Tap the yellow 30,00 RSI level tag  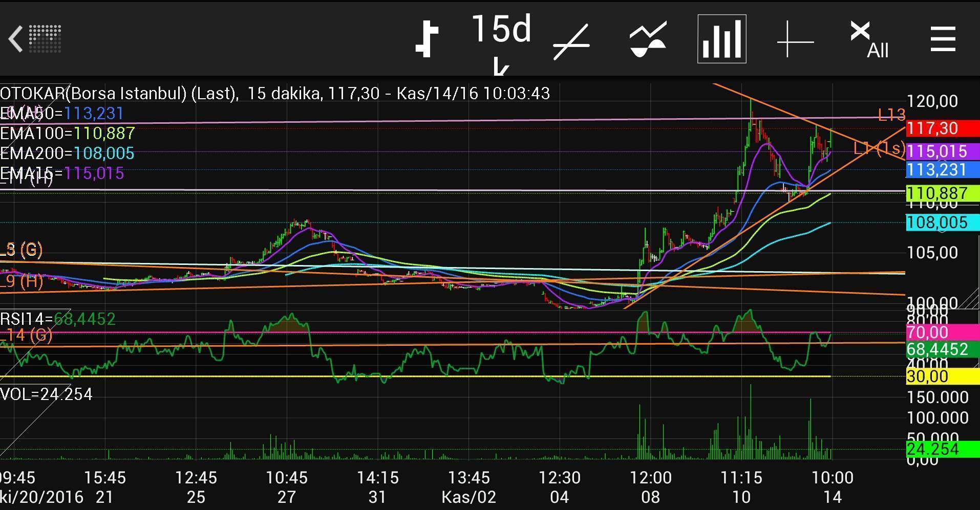941,376
